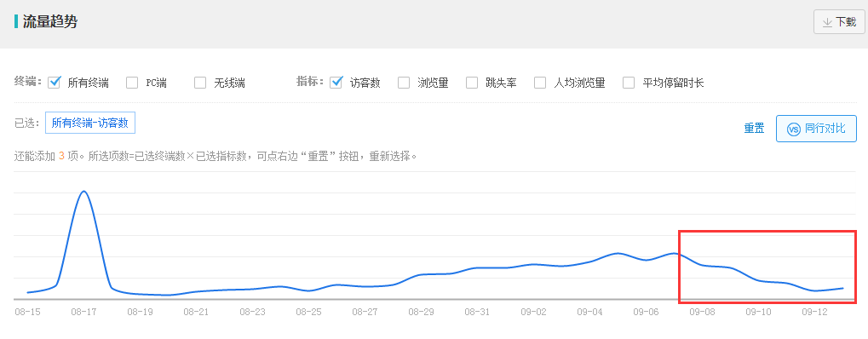Click the download arrow icon
The image size is (868, 339).
coord(828,22)
